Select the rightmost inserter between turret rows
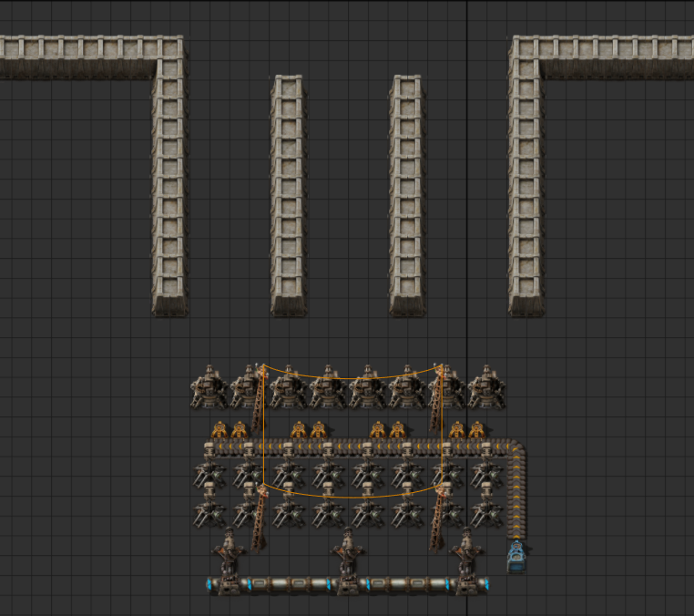 [486, 489]
